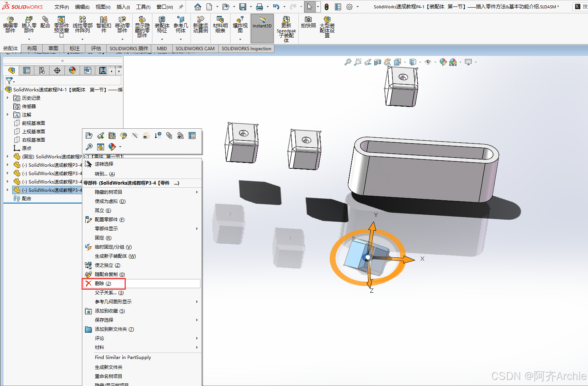Click Insert Components (插入零部件) icon
This screenshot has height=386, width=588.
29,25
